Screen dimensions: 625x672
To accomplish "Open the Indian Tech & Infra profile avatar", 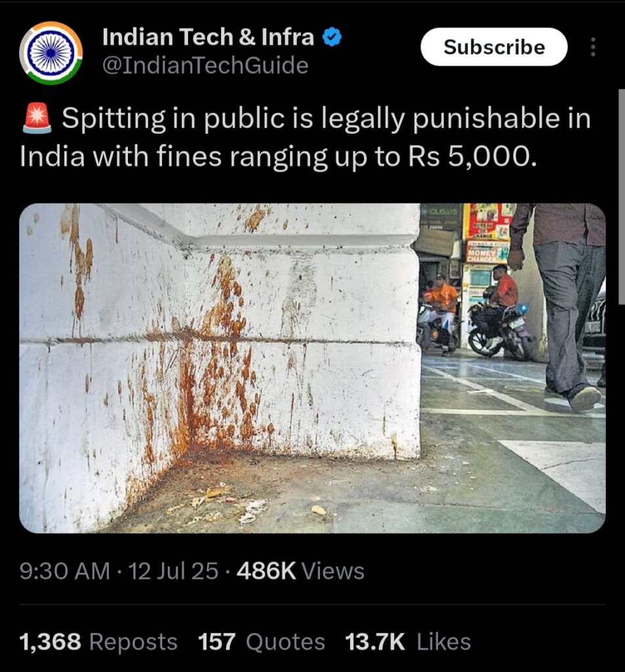I will (50, 52).
